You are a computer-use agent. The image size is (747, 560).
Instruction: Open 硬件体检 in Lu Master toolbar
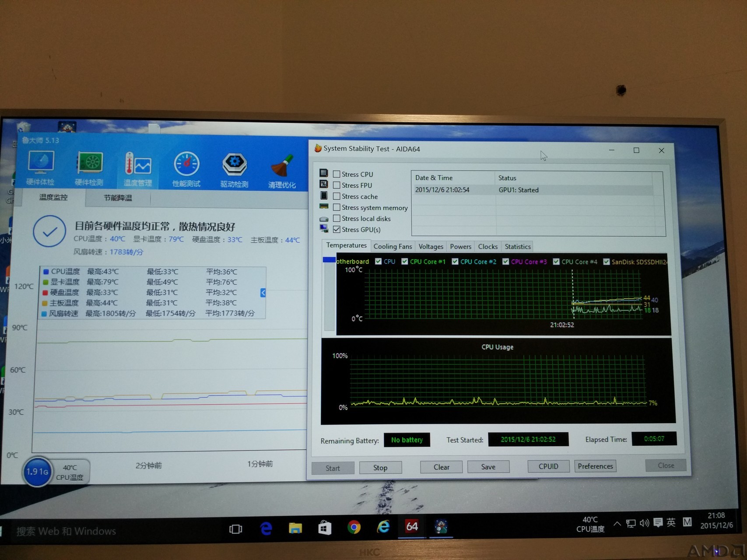(41, 168)
